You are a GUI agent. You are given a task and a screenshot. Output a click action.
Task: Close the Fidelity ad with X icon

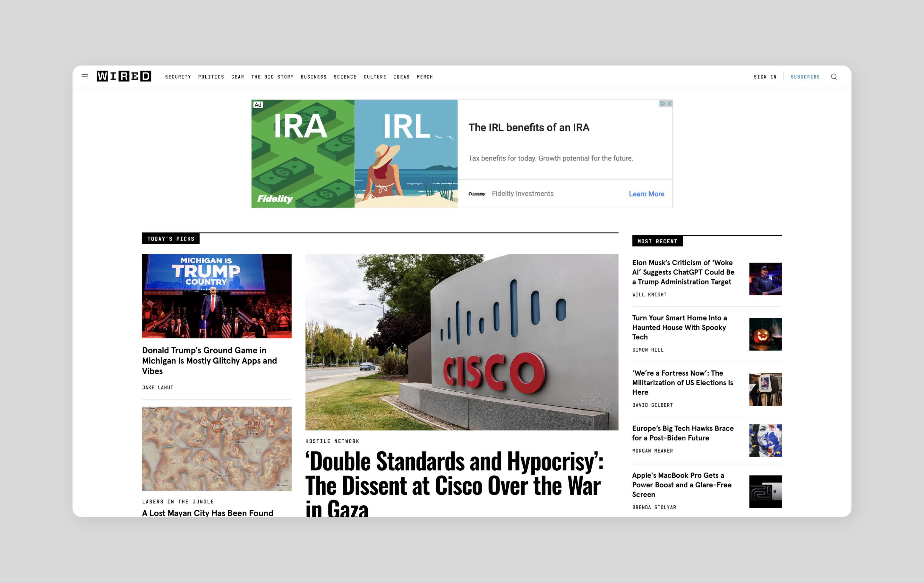669,104
